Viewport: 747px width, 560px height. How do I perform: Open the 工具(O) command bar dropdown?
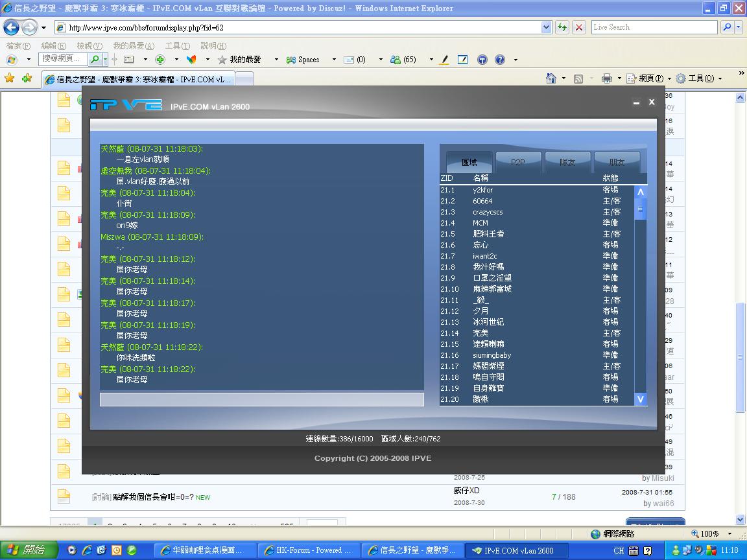tap(700, 78)
